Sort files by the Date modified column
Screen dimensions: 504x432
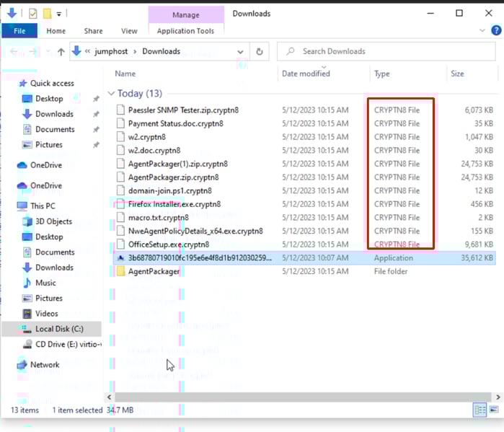click(x=306, y=74)
